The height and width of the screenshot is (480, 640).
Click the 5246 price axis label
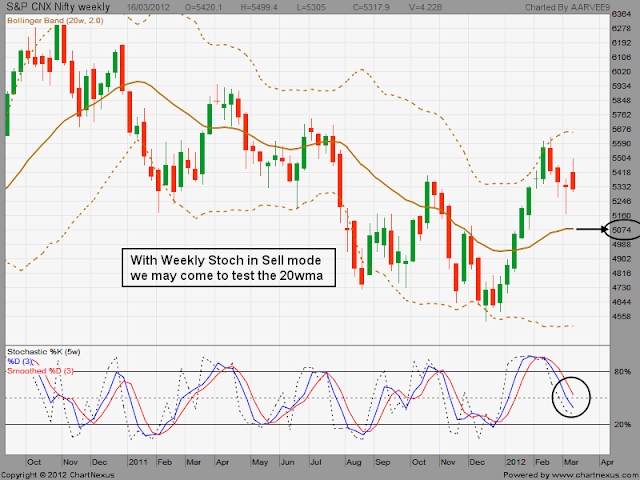tap(621, 201)
